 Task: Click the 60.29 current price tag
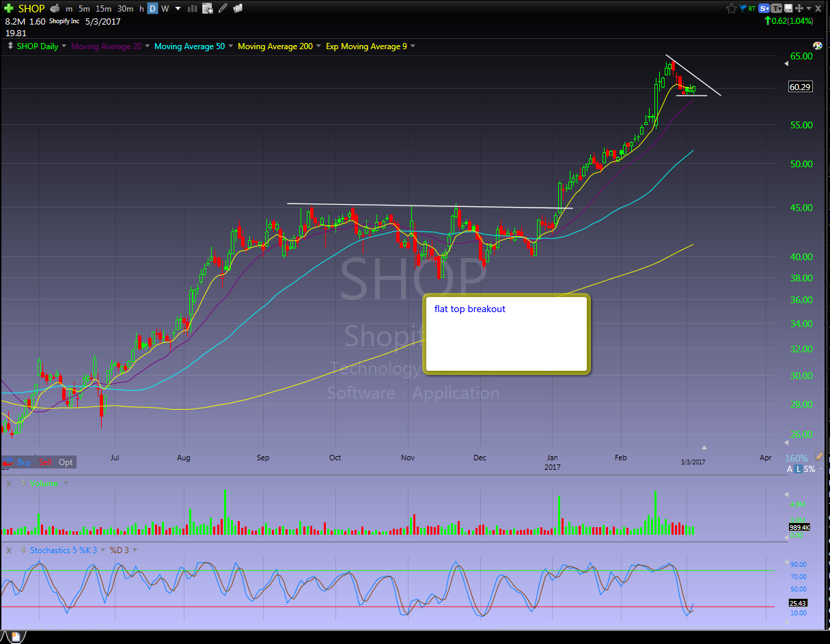[x=800, y=87]
